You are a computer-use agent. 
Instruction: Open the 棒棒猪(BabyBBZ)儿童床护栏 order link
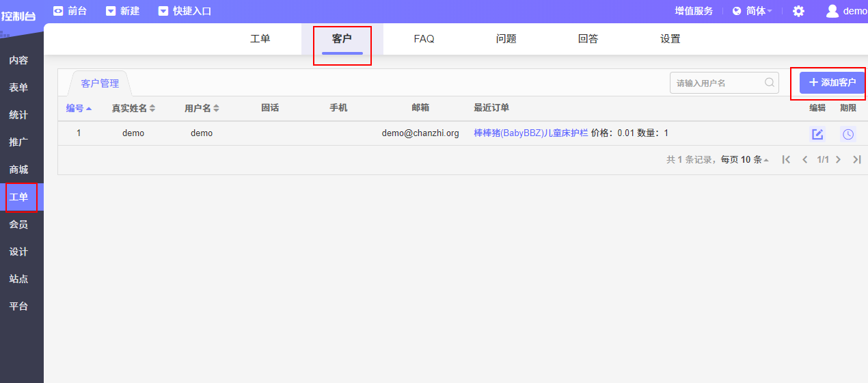(x=530, y=133)
